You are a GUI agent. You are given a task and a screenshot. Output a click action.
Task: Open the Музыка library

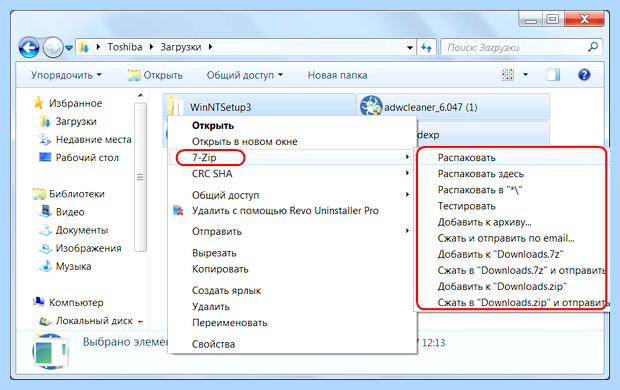coord(66,266)
